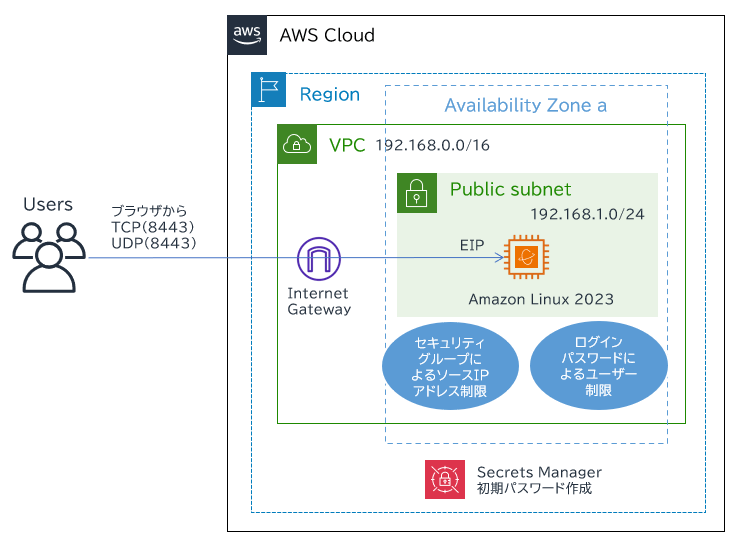Select the EC2 instance chip icon
The height and width of the screenshot is (545, 736).
(x=526, y=257)
